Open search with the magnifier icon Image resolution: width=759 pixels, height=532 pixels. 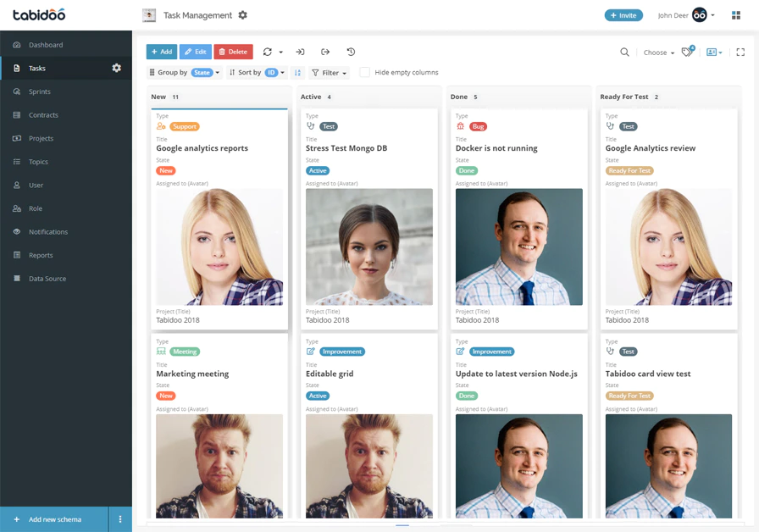625,53
